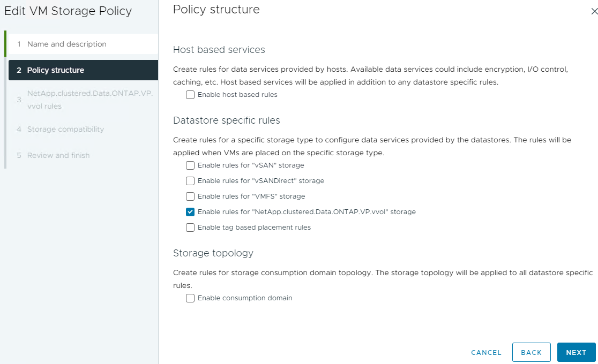Click the Edit VM Storage Policy title

click(x=68, y=11)
